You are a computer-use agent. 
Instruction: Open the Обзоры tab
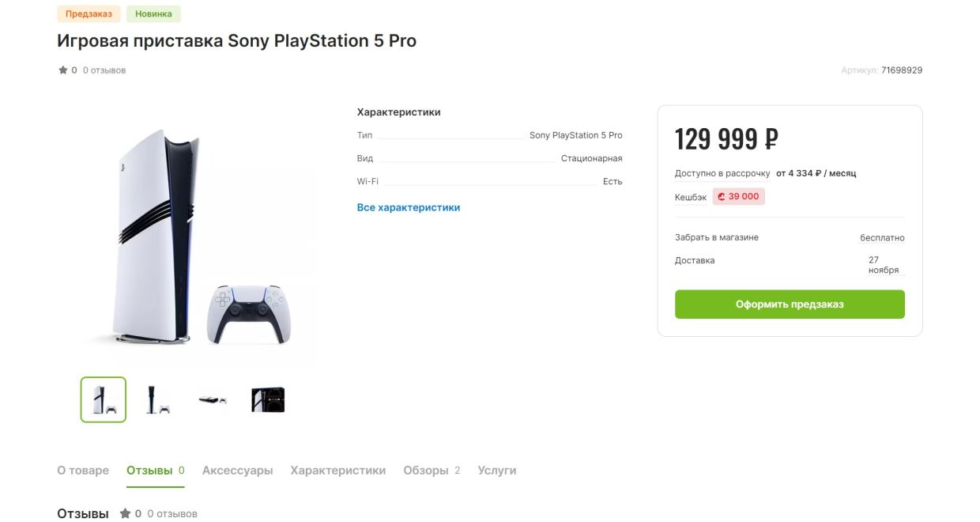(x=426, y=471)
